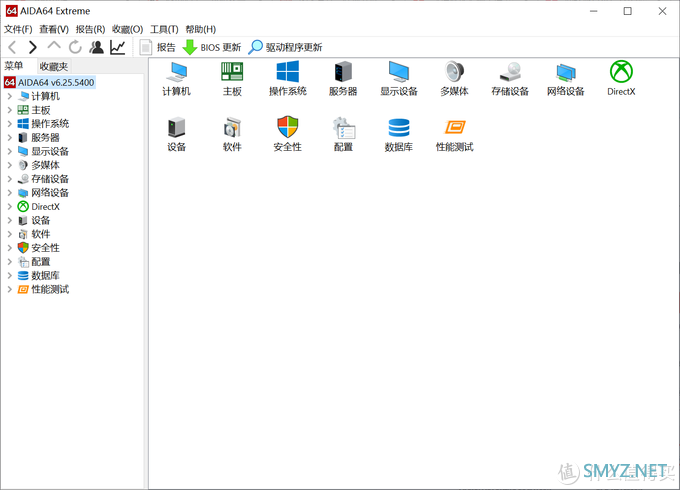The width and height of the screenshot is (680, 490).
Task: Click the line graph toolbar icon
Action: pyautogui.click(x=118, y=47)
